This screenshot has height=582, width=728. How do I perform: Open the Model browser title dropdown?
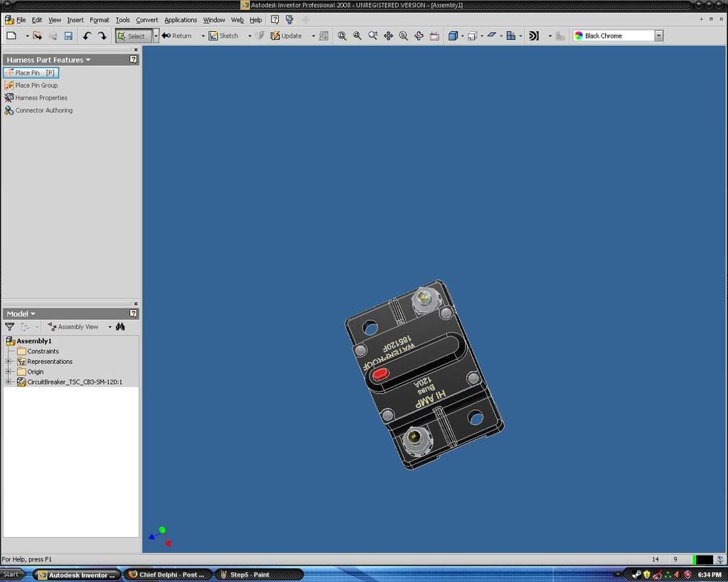pyautogui.click(x=33, y=314)
